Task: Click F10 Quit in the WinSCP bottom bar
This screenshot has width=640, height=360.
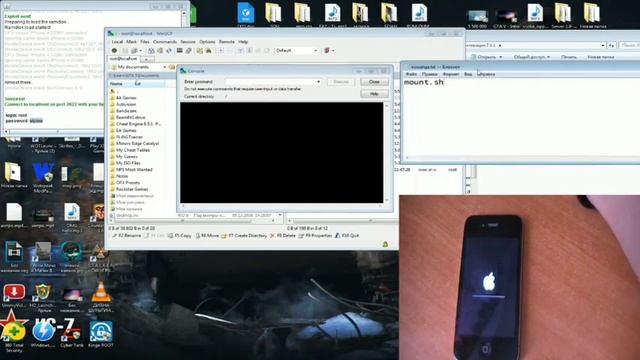Action: pyautogui.click(x=347, y=236)
